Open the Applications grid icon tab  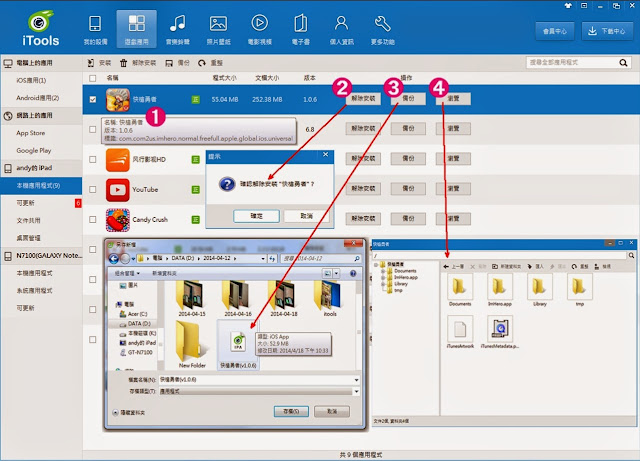coord(136,29)
